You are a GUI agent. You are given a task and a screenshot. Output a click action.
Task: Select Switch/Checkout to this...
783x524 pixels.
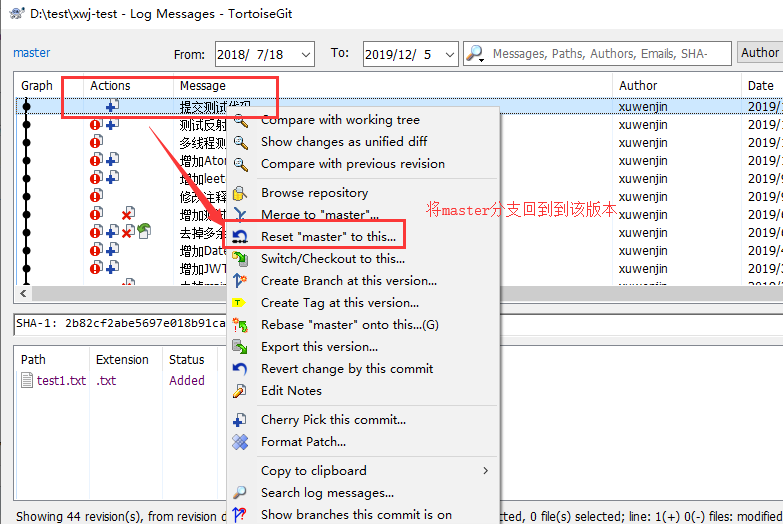pyautogui.click(x=333, y=259)
